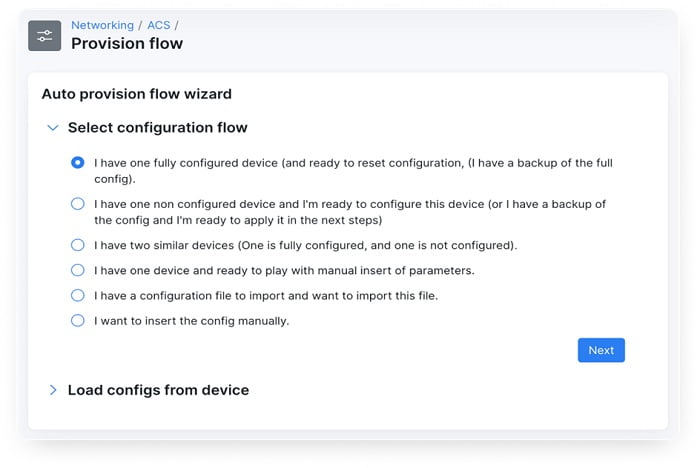This screenshot has height=468, width=700.
Task: Go to the ACS breadcrumb link
Action: 159,25
